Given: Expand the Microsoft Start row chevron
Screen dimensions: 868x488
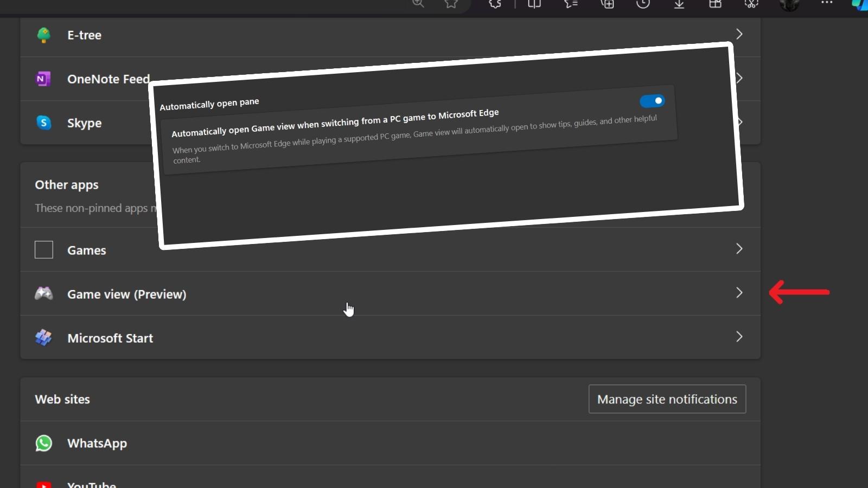Looking at the screenshot, I should (739, 337).
